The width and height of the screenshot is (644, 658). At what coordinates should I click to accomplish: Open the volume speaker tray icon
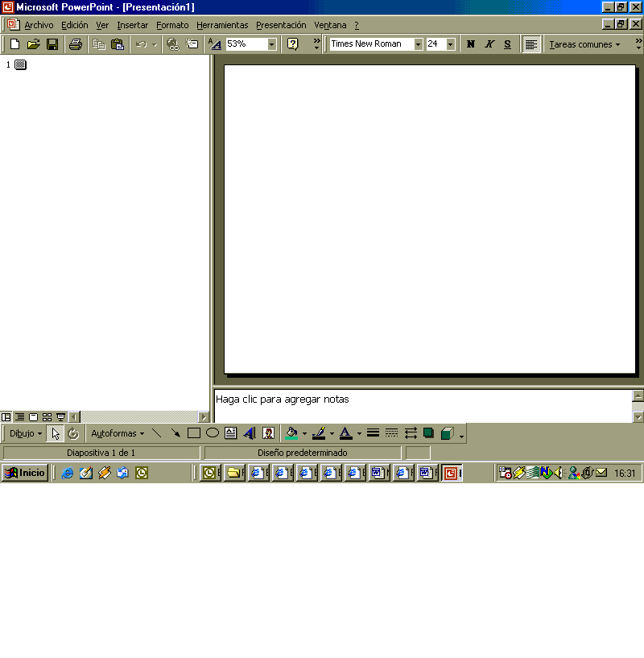point(559,474)
